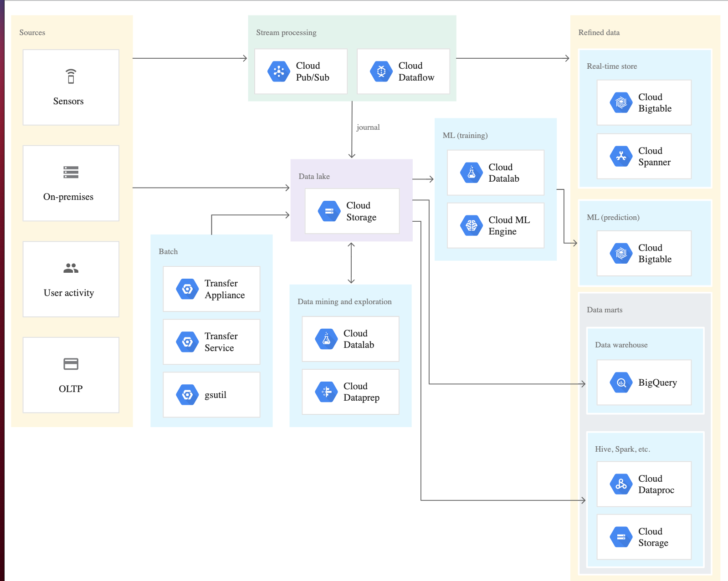Click the Cloud Dataproc label

point(656,484)
